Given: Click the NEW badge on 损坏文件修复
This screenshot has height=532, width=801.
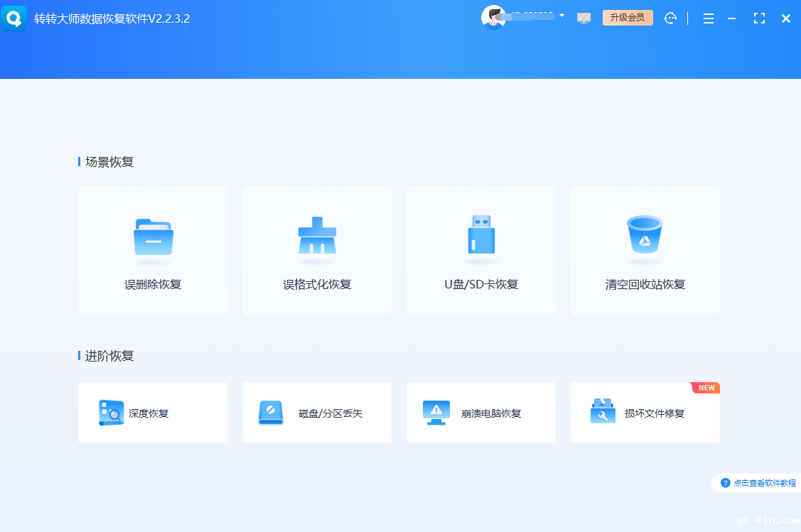Looking at the screenshot, I should click(704, 388).
